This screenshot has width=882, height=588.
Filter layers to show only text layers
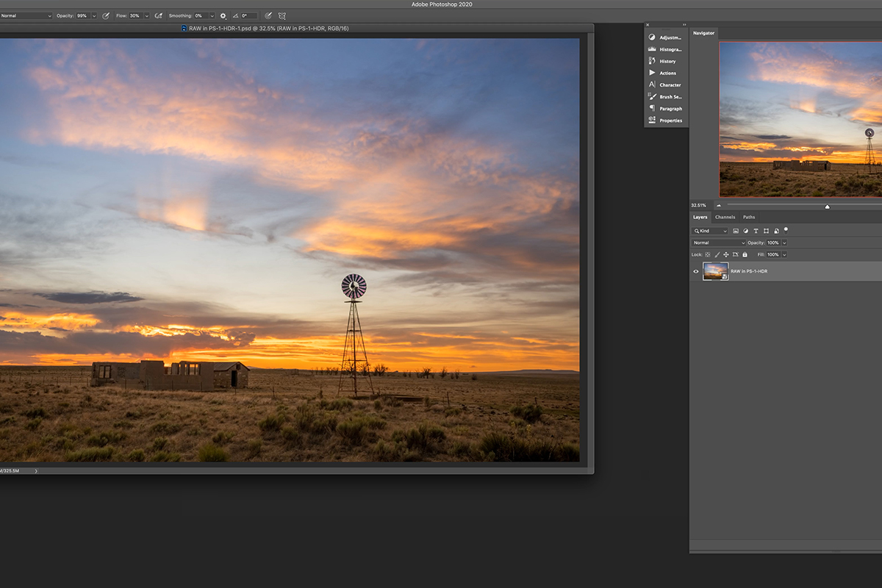click(756, 232)
